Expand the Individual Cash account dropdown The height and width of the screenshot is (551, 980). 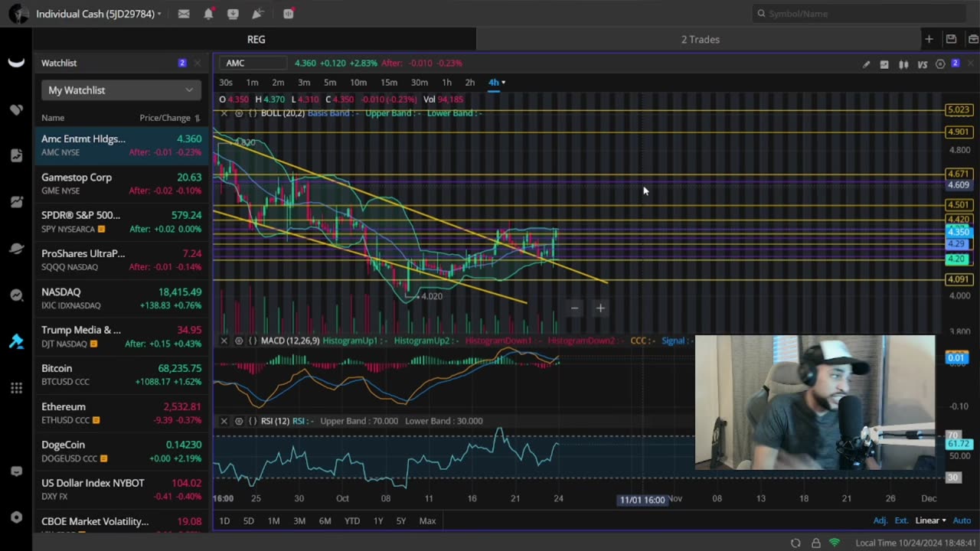[x=99, y=14]
